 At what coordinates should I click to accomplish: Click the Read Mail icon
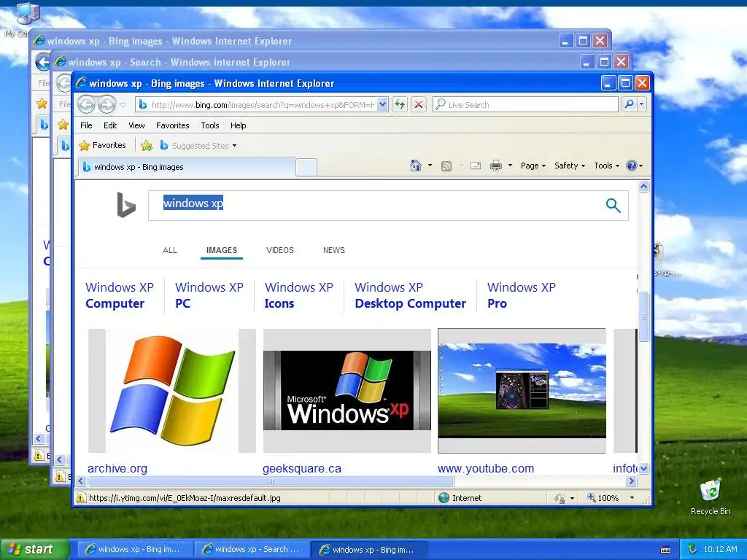pyautogui.click(x=476, y=166)
